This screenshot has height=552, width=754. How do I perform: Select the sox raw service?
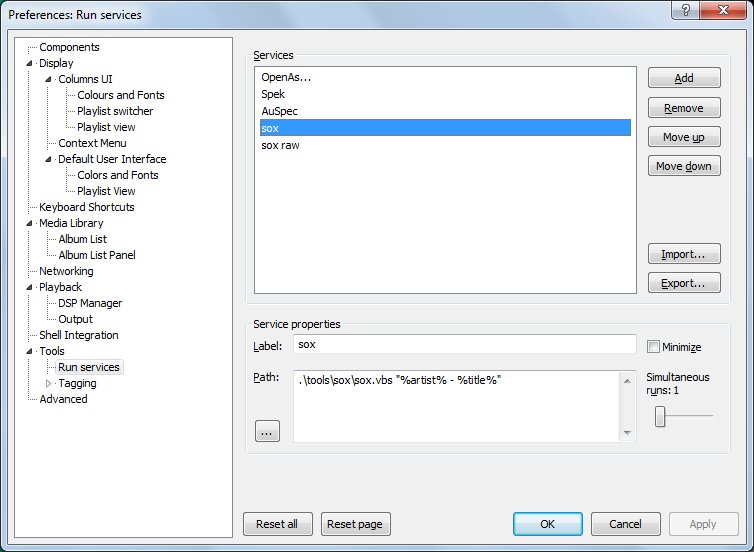pos(280,145)
